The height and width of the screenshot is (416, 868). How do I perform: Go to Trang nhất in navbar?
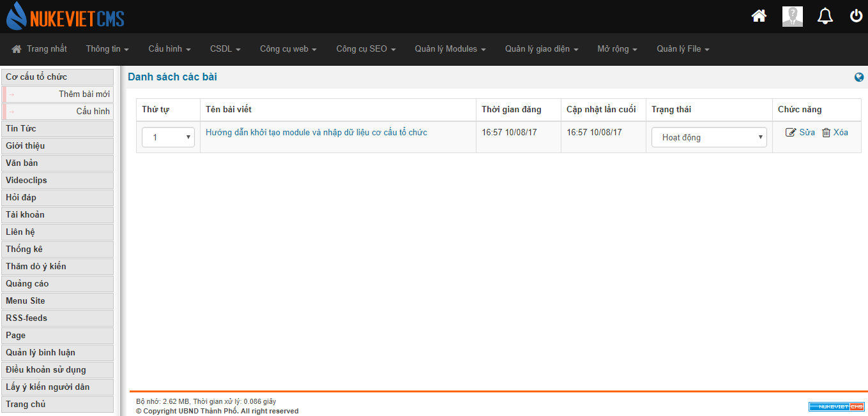point(40,49)
